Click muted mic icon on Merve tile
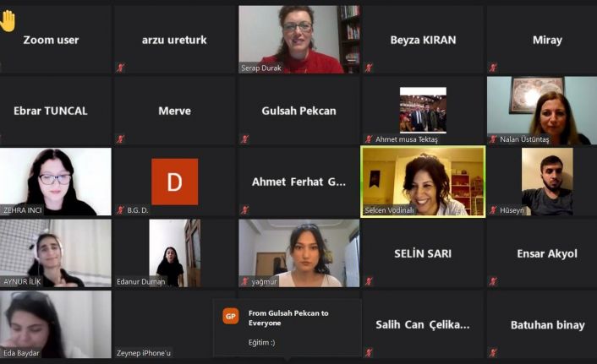This screenshot has width=597, height=364. click(x=121, y=139)
